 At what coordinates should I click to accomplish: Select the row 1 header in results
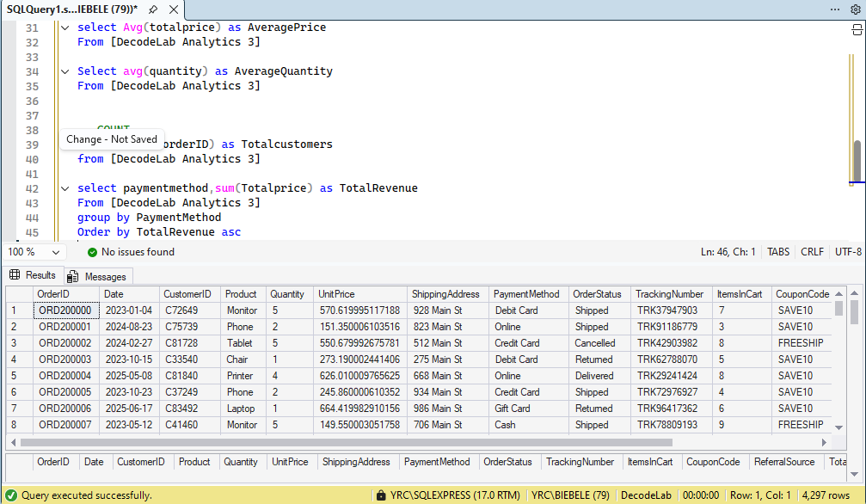pos(19,310)
